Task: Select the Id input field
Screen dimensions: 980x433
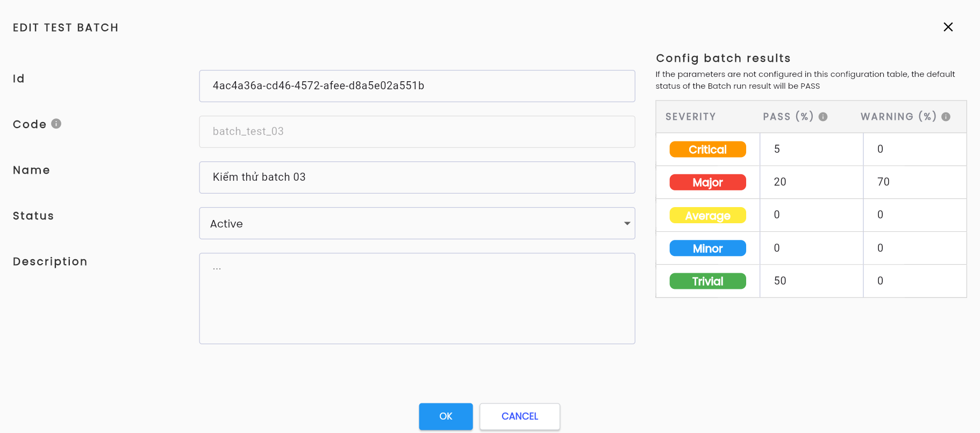Action: (417, 86)
